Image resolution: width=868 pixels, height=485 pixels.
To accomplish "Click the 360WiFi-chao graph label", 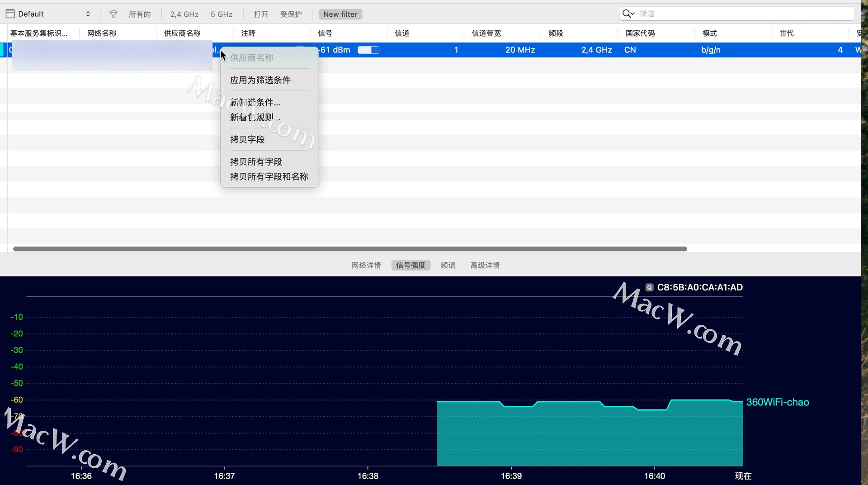I will click(x=778, y=402).
